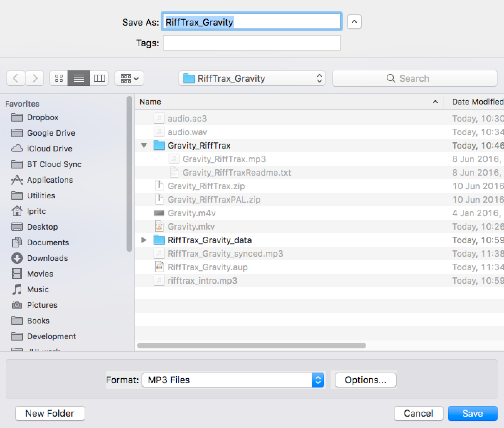The height and width of the screenshot is (428, 504).
Task: Open the RiffTrax_Gravity folder path popup
Action: (x=252, y=78)
